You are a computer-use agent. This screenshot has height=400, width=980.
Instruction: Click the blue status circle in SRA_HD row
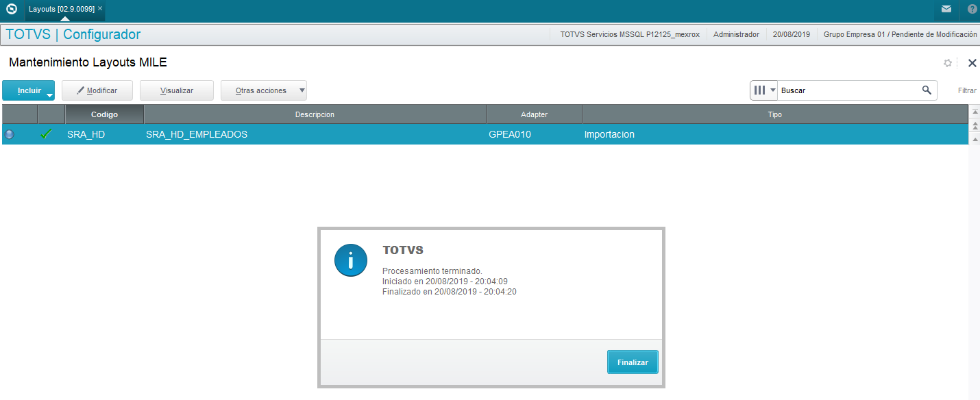10,134
